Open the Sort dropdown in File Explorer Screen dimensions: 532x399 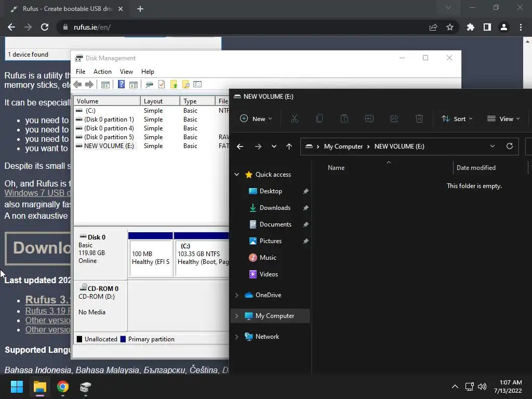pos(457,118)
